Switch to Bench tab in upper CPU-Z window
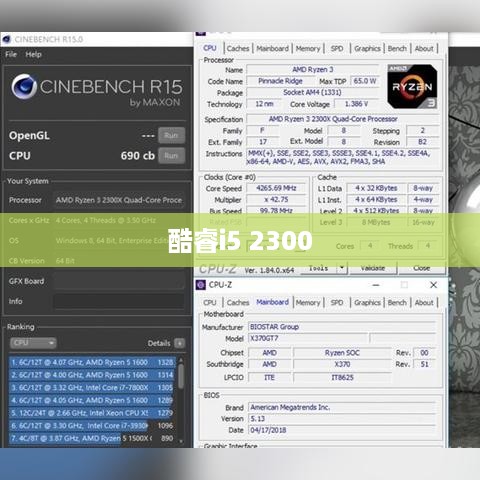 (x=397, y=49)
